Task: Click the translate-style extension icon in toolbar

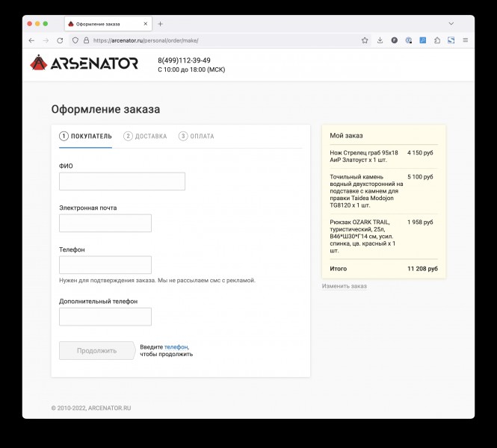Action: click(409, 40)
